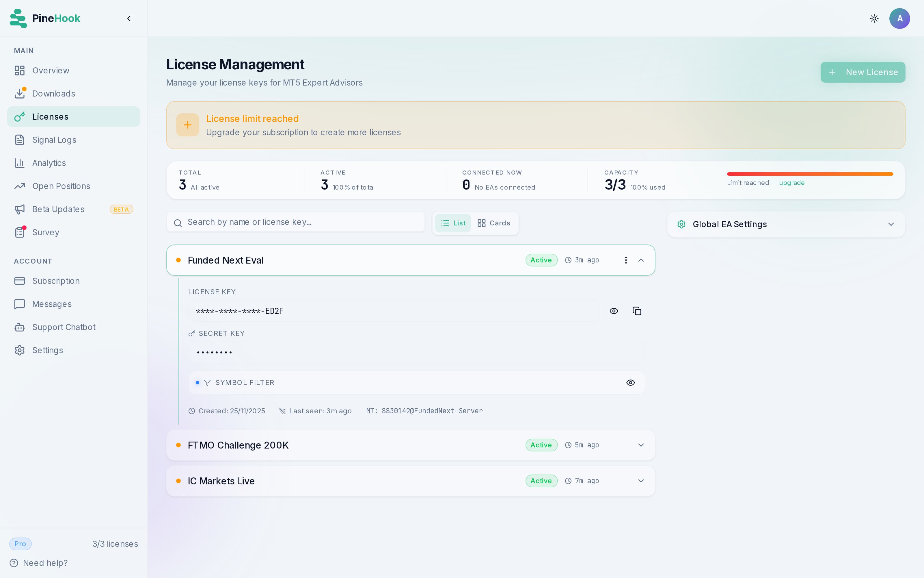Click the search field for licenses
Image resolution: width=924 pixels, height=578 pixels.
tap(295, 222)
